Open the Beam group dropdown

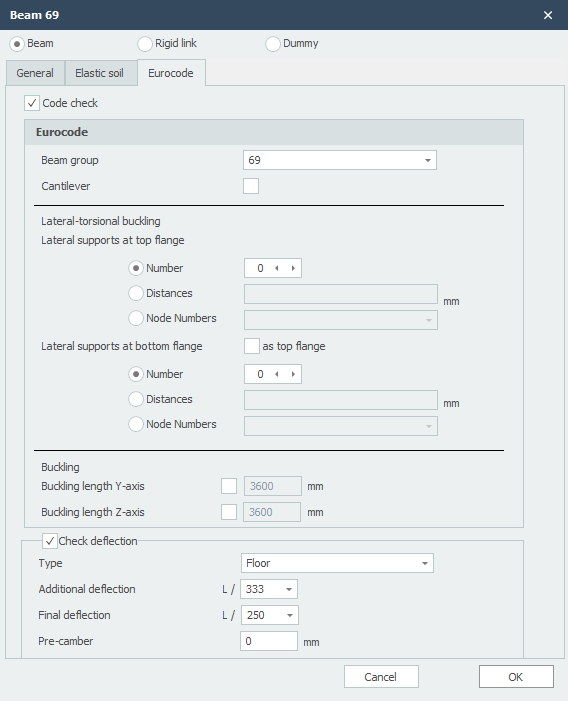[340, 160]
